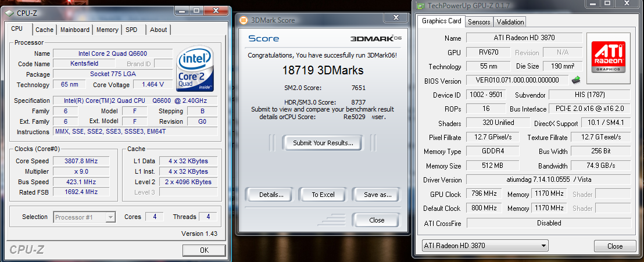644x262 pixels.
Task: Close the 3DMark Score window with X
Action: click(x=396, y=17)
